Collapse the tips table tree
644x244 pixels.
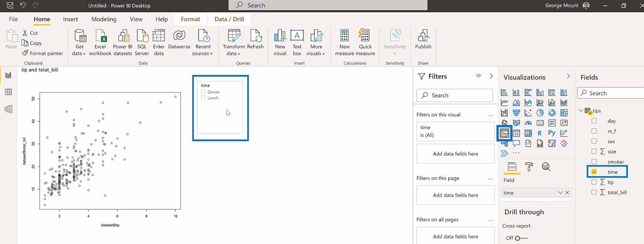581,111
